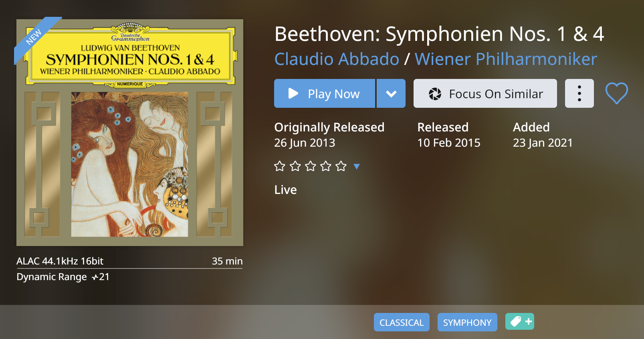
Task: Click the Beethoven album cover artwork
Action: tap(130, 133)
